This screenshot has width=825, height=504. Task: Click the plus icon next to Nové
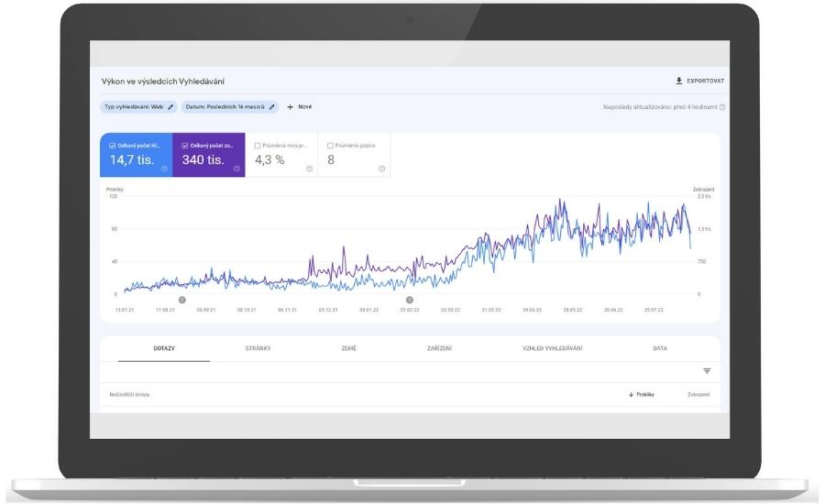(290, 107)
